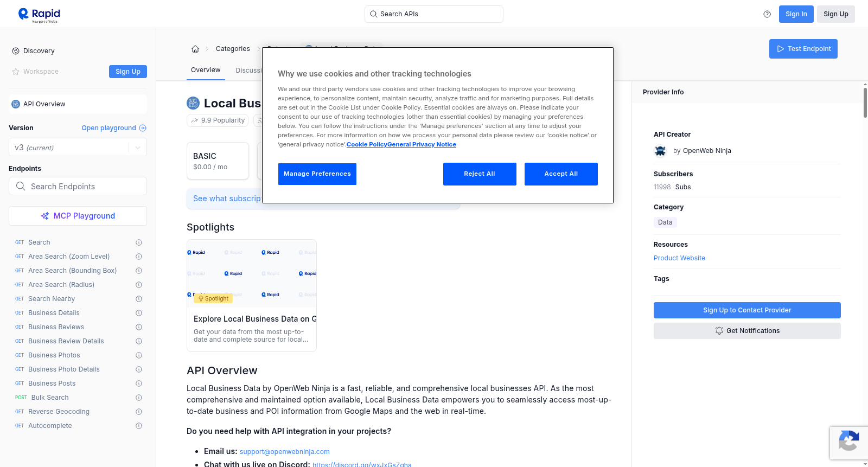Show info icon for Search Nearby
The image size is (868, 467).
[x=139, y=299]
